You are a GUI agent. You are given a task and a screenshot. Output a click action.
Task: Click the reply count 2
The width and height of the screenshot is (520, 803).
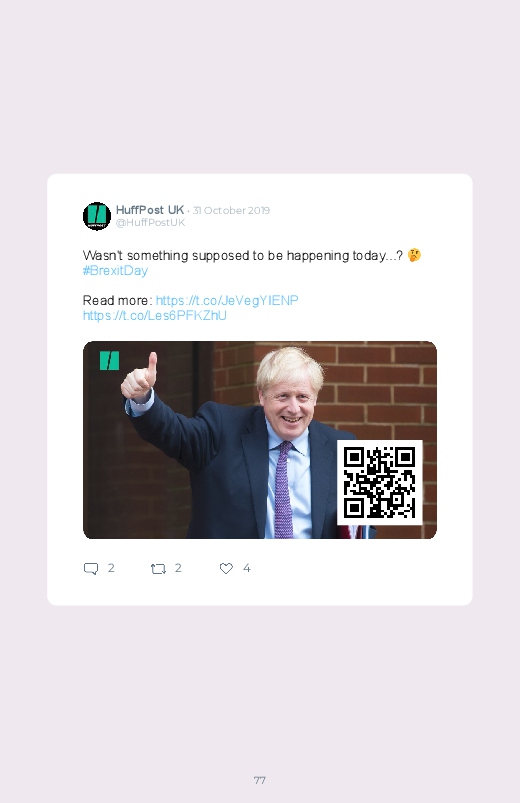111,568
